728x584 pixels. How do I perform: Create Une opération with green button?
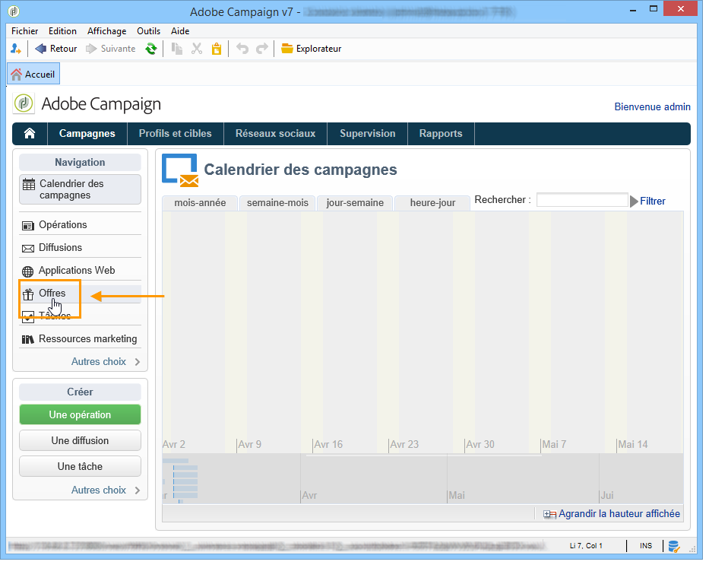click(80, 414)
